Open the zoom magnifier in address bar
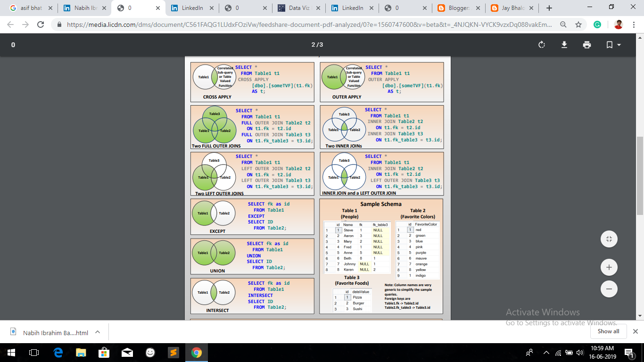The image size is (644, 362). point(563,25)
